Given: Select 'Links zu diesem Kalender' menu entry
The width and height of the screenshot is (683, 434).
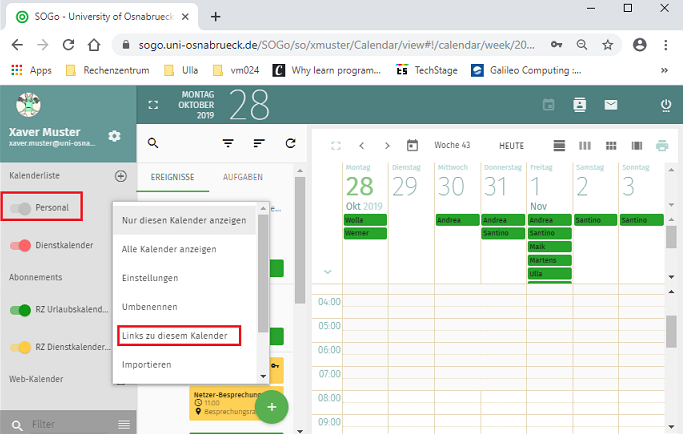Looking at the screenshot, I should pyautogui.click(x=175, y=334).
